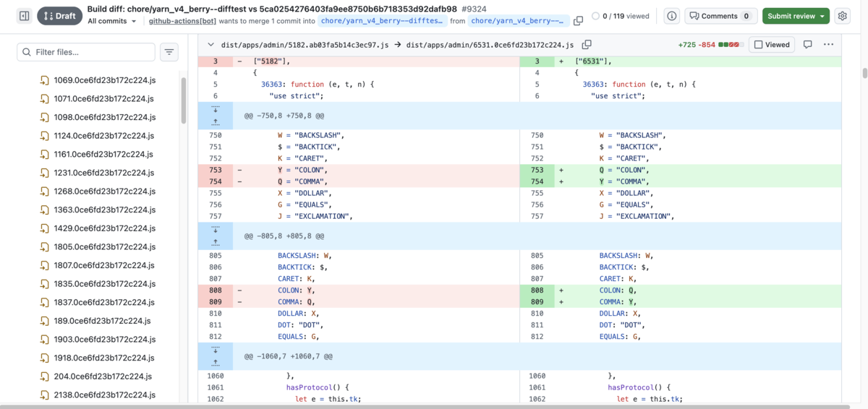Mark this file as Viewed
The image size is (868, 409).
[772, 45]
